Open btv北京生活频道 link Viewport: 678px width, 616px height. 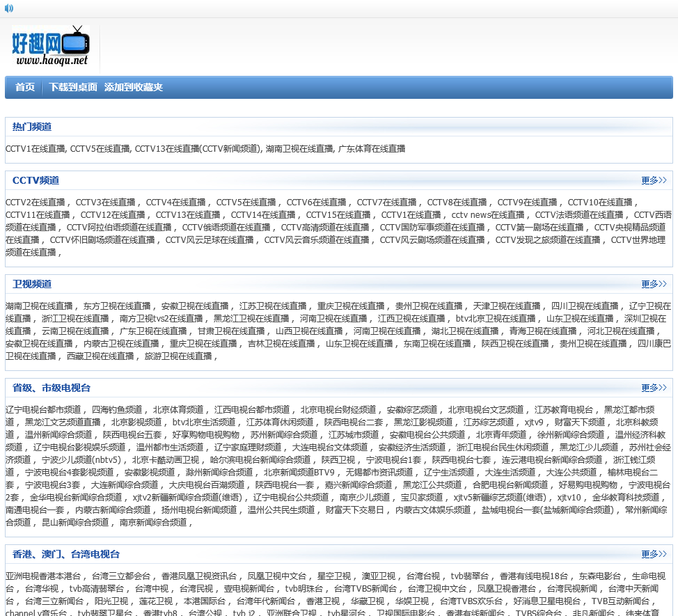click(204, 422)
